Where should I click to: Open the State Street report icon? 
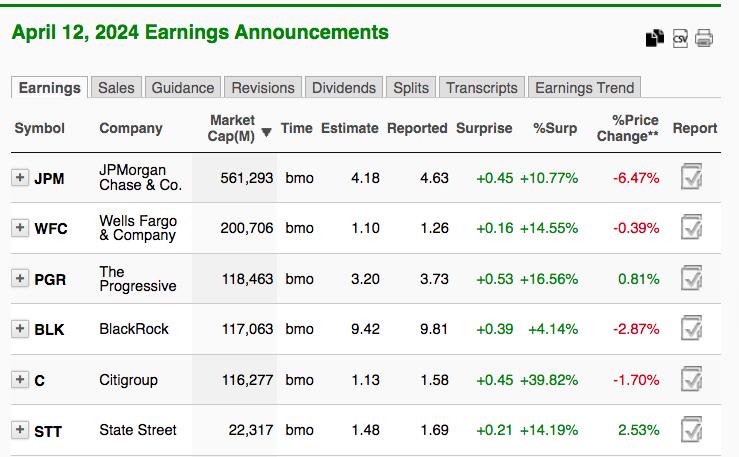coord(691,430)
